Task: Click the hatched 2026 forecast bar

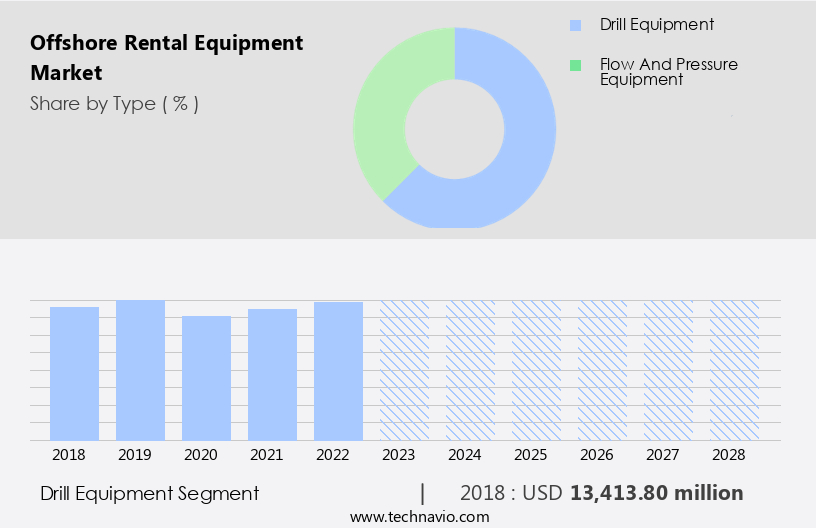Action: (603, 370)
